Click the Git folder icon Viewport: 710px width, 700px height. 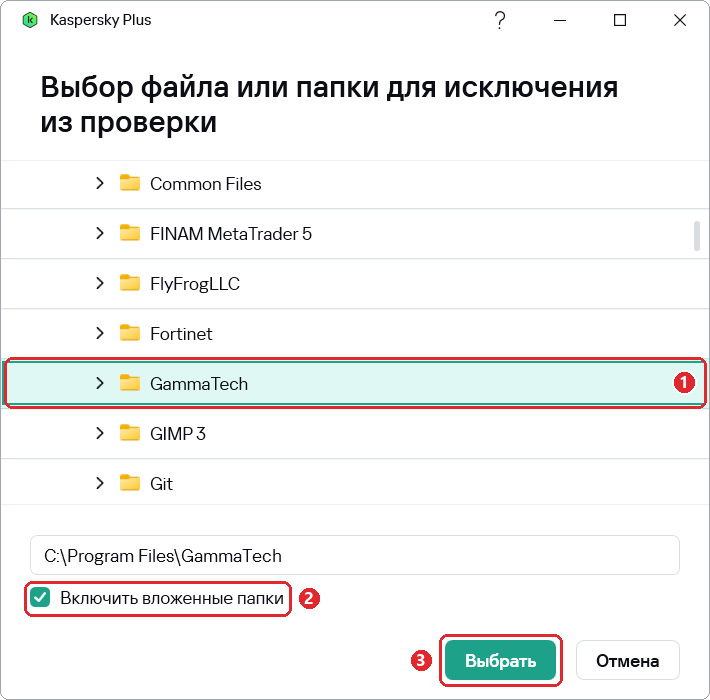coord(130,483)
